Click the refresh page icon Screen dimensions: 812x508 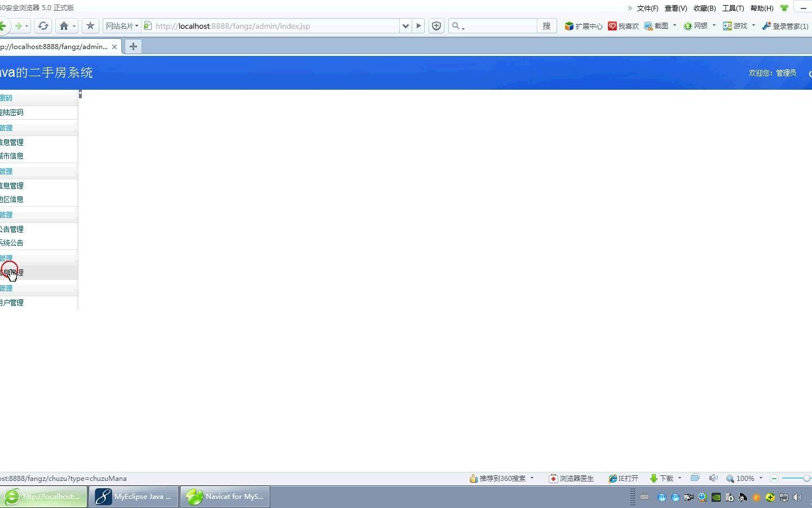(43, 26)
